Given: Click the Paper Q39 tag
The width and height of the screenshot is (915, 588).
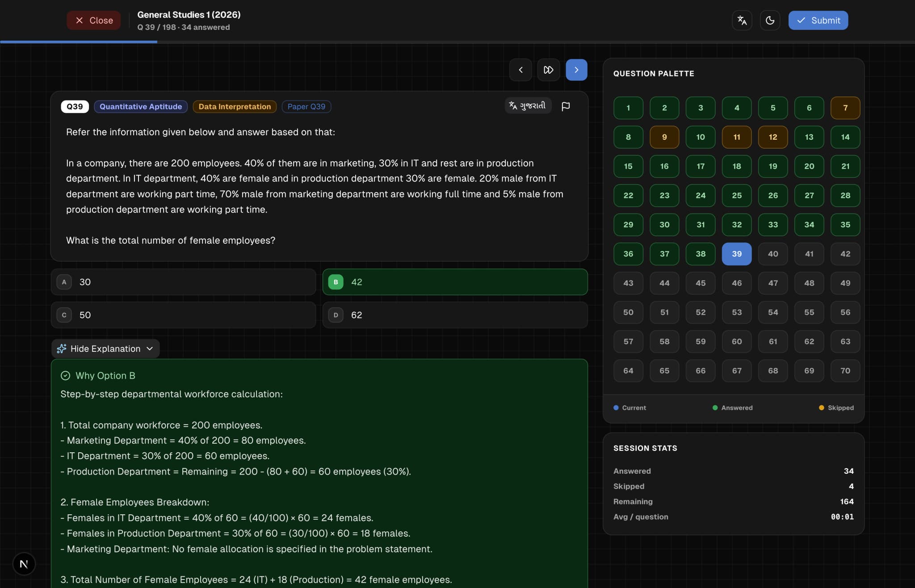Looking at the screenshot, I should click(x=306, y=107).
